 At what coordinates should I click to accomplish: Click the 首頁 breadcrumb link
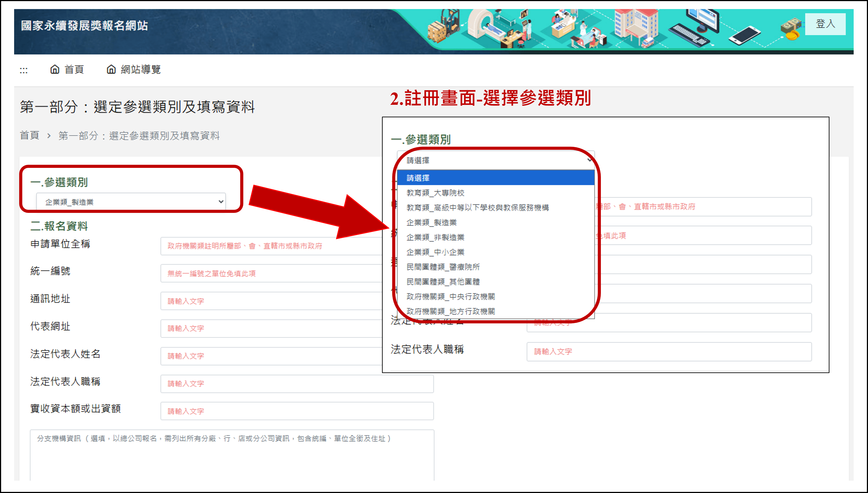click(30, 135)
